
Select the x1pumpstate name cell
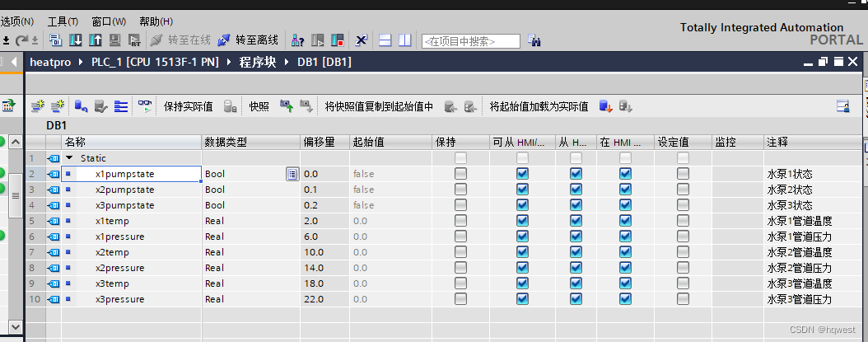[132, 174]
